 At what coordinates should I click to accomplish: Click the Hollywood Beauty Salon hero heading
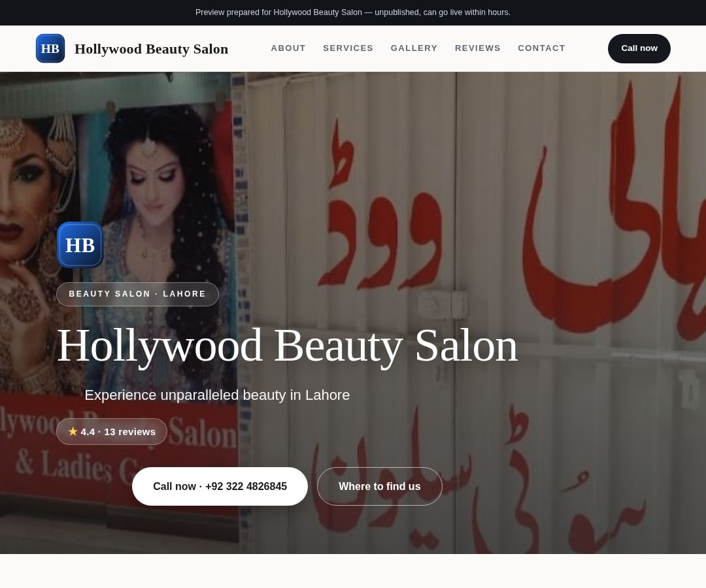287,346
